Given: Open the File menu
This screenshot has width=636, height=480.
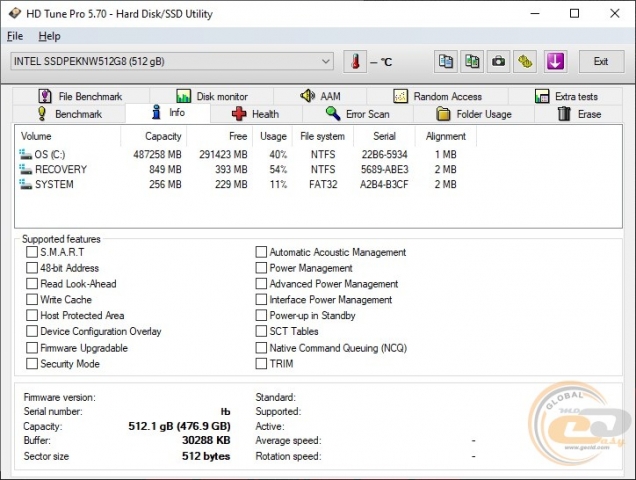Looking at the screenshot, I should tap(15, 36).
